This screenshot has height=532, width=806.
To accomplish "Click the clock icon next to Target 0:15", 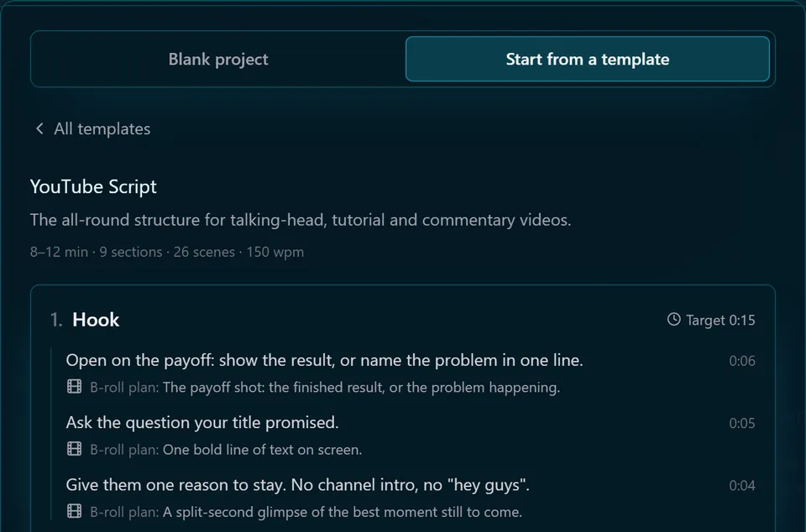I will coord(673,320).
